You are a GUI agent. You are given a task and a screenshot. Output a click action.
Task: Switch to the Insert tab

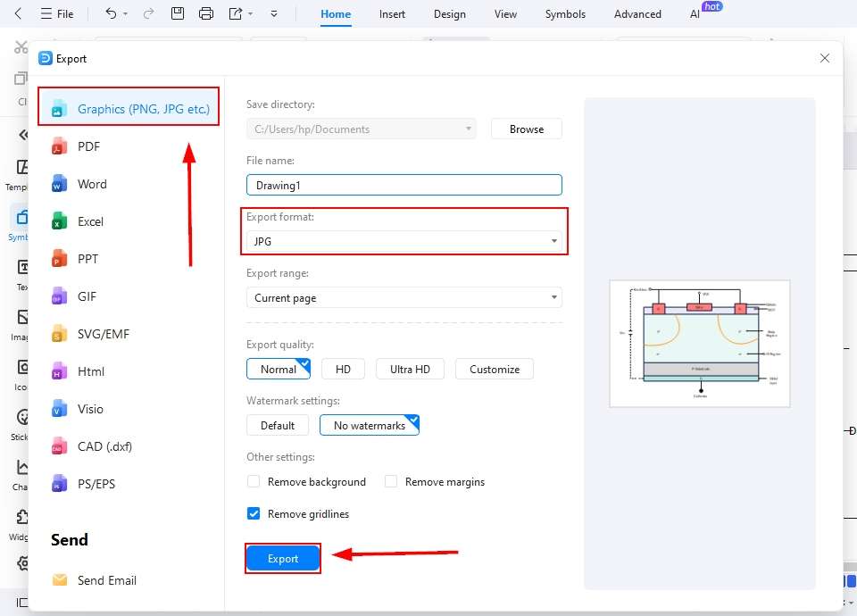pyautogui.click(x=392, y=14)
